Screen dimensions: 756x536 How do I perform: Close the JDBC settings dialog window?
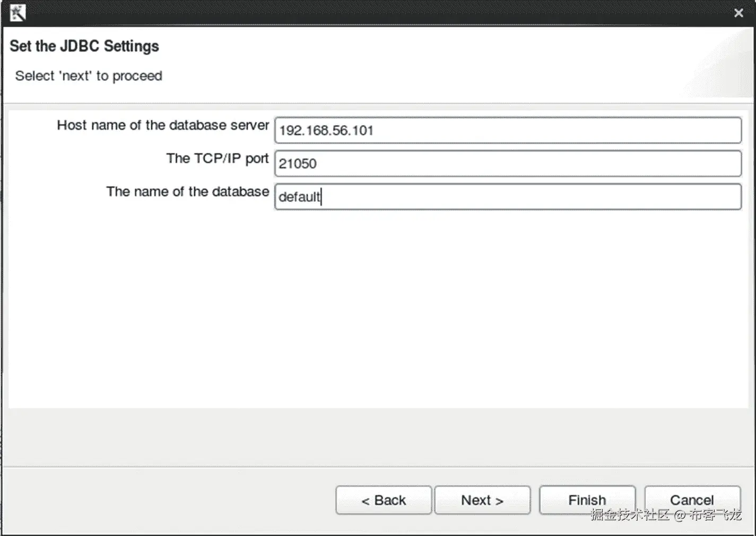point(738,13)
